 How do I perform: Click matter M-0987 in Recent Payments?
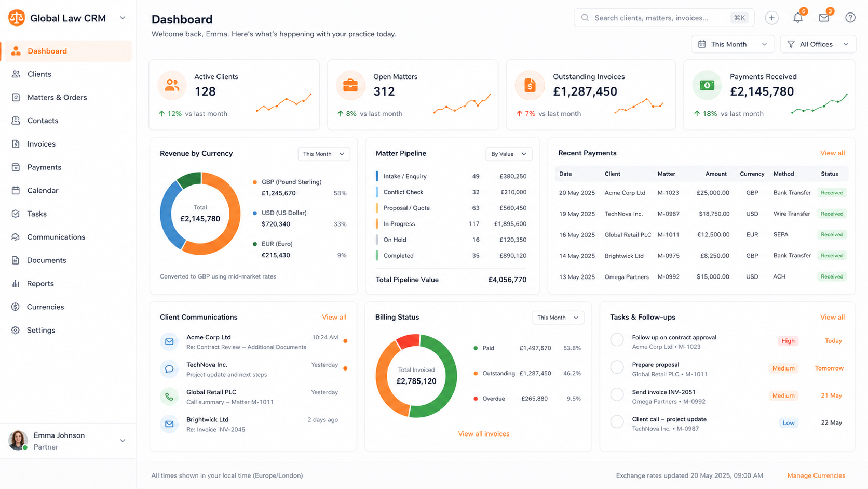click(x=668, y=214)
